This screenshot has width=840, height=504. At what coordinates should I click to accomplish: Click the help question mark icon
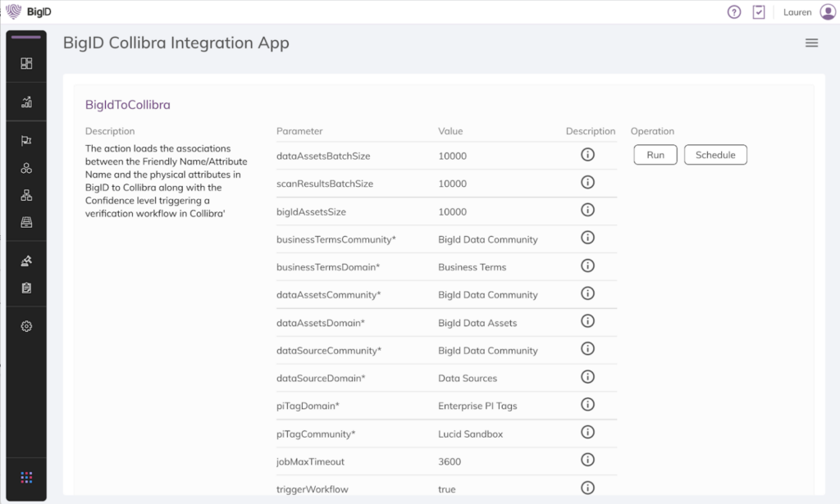(x=734, y=12)
